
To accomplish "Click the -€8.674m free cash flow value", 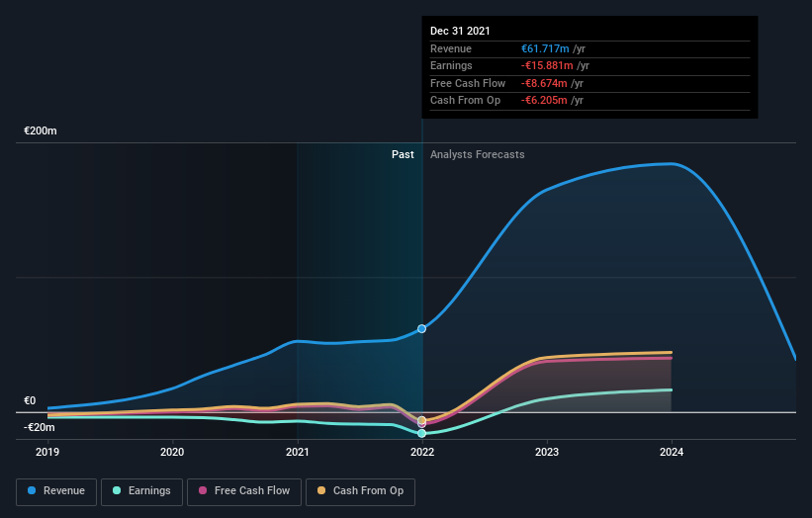I will 544,83.
